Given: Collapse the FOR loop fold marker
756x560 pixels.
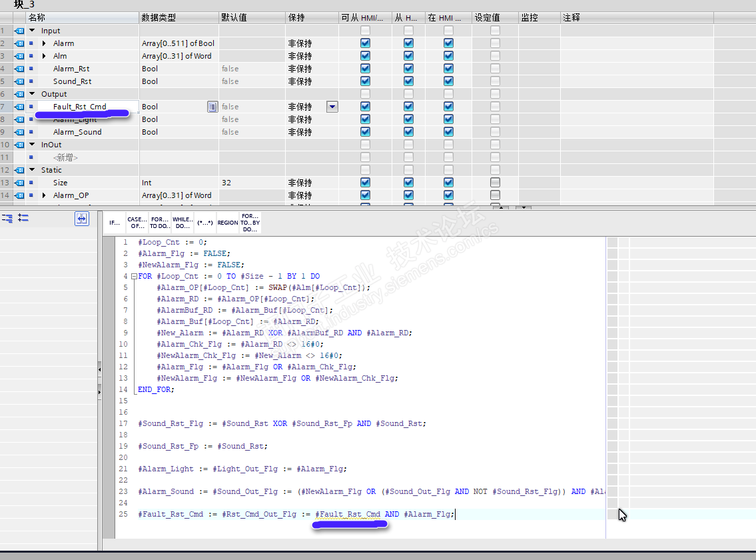Looking at the screenshot, I should point(134,277).
